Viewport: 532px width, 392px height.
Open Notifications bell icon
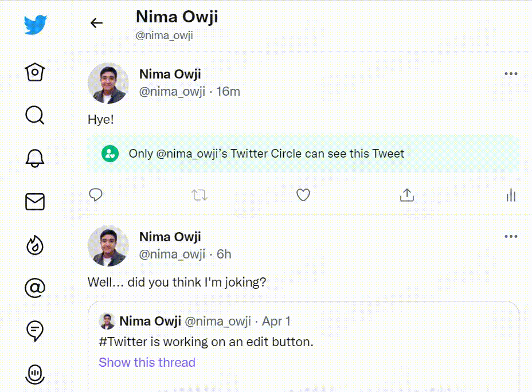click(35, 158)
